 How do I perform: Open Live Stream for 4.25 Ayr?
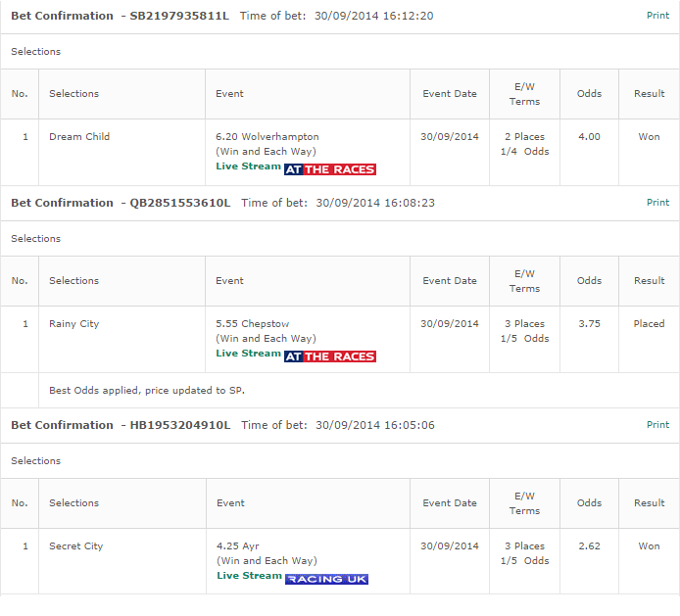click(249, 576)
